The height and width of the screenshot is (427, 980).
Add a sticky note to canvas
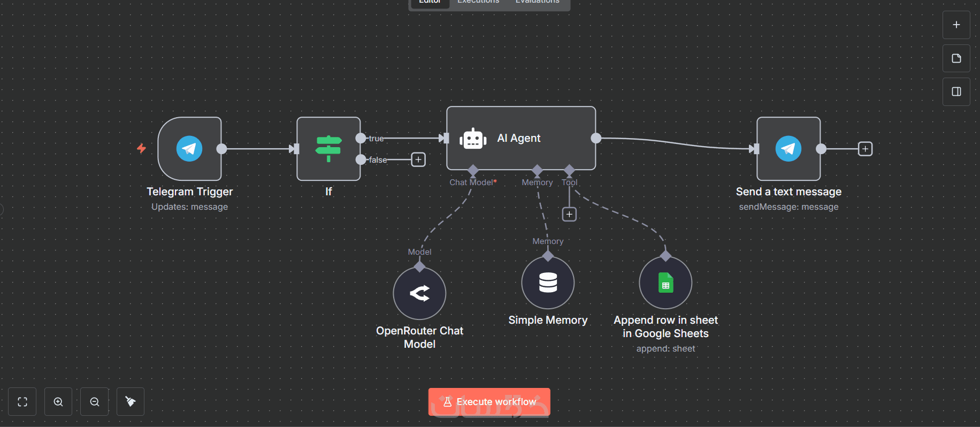pos(956,58)
